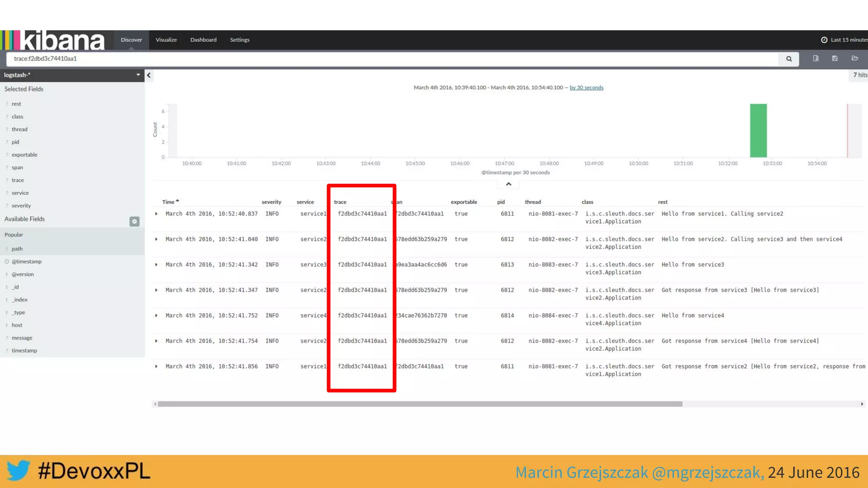Open the Dashboard tab

203,40
